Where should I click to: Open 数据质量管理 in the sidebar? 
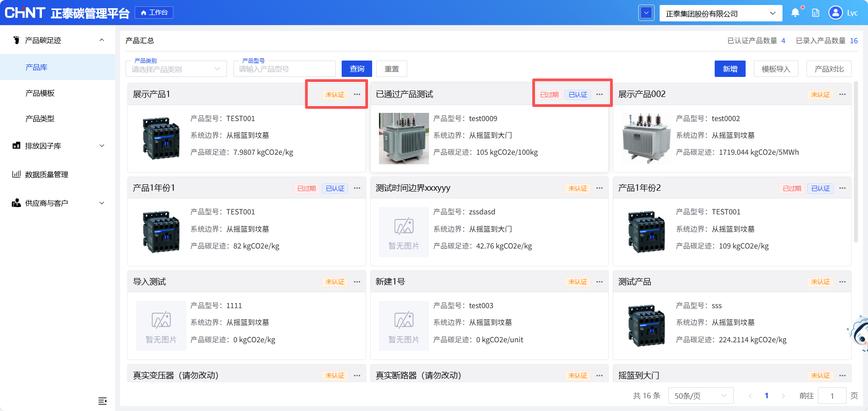(57, 174)
